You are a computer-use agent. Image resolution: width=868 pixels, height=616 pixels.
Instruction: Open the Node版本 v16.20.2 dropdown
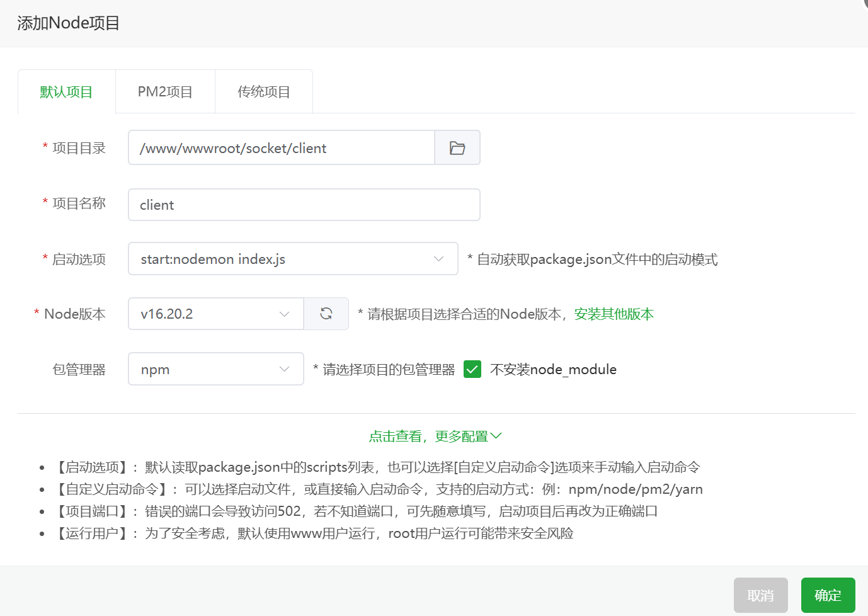(208, 314)
